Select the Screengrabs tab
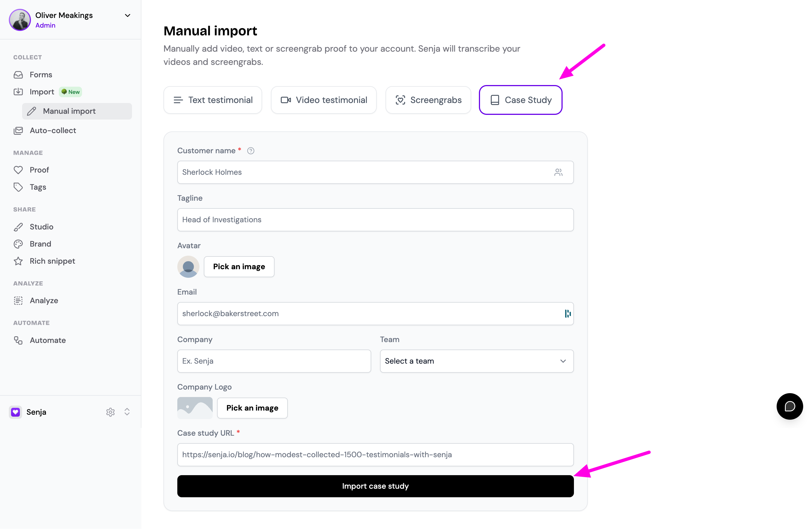The width and height of the screenshot is (812, 529). coord(428,100)
